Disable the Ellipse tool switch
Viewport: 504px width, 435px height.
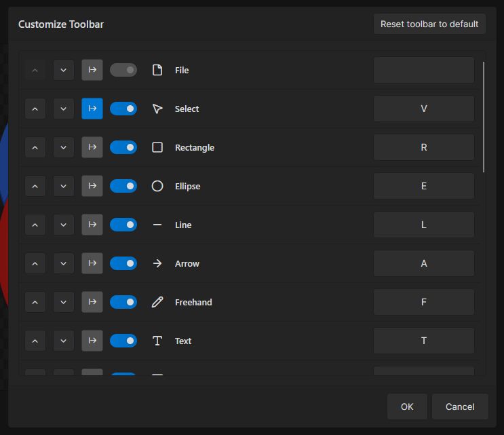(123, 186)
